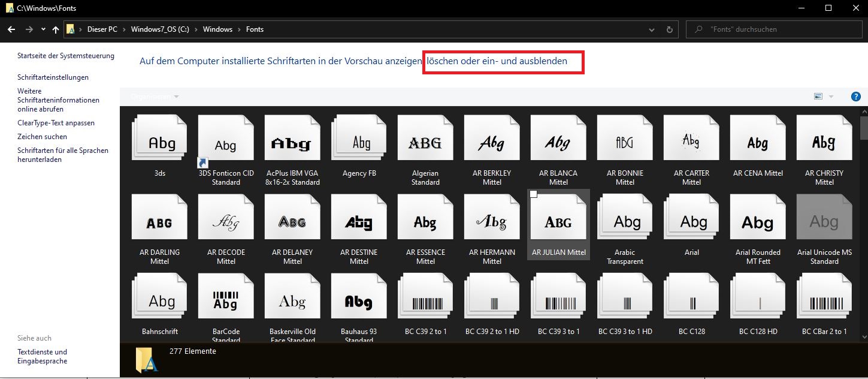
Task: Go back with the back arrow
Action: [12, 29]
